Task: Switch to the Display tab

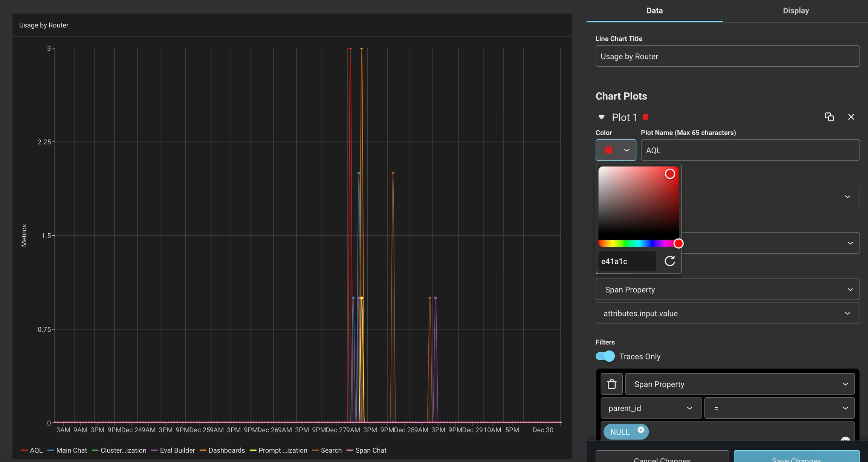Action: coord(795,11)
